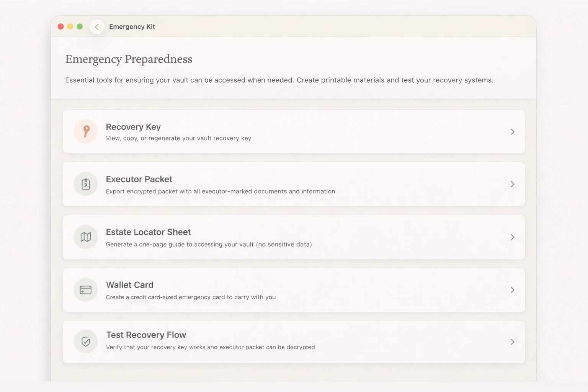Click the Estate Locator Sheet map icon
Viewport: 588px width, 392px height.
coord(85,237)
